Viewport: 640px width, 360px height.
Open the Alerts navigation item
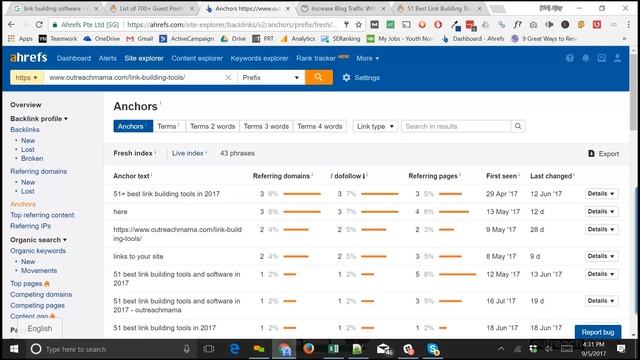point(108,58)
